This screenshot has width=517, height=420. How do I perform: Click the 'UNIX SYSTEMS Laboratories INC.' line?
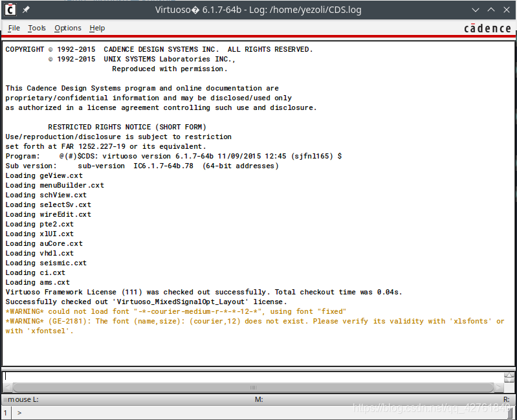point(142,59)
